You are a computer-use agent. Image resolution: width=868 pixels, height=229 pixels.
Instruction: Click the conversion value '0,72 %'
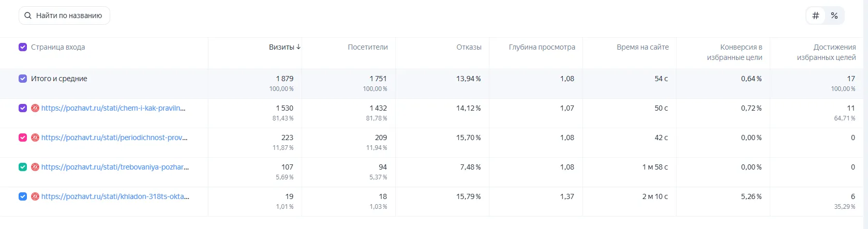[751, 108]
